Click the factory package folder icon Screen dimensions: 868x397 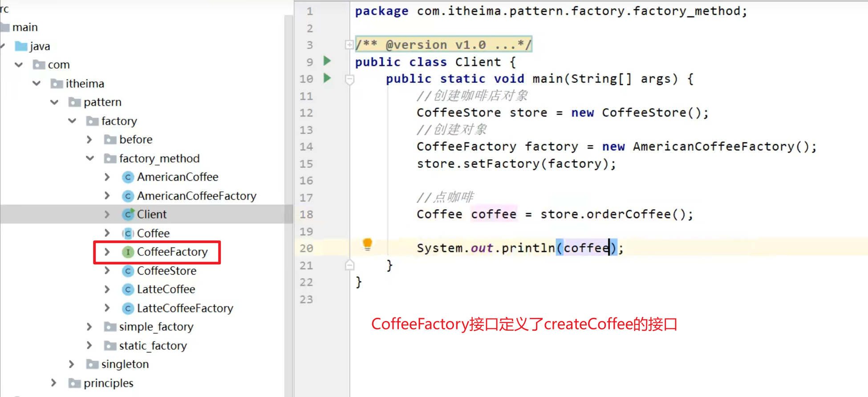[x=93, y=121]
